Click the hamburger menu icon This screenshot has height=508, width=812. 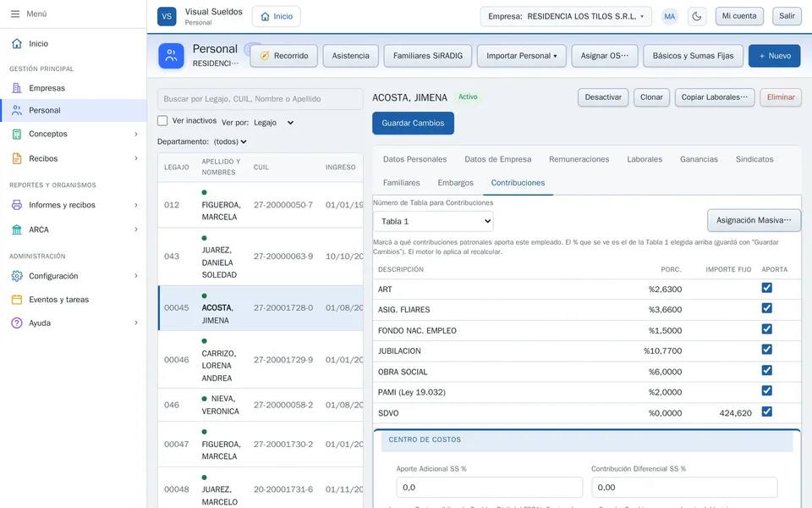(15, 14)
